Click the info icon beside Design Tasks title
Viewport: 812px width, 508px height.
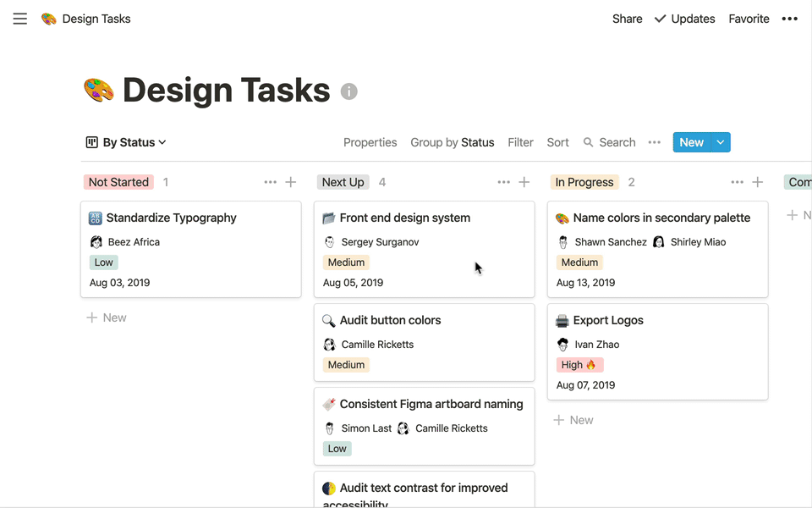tap(348, 91)
